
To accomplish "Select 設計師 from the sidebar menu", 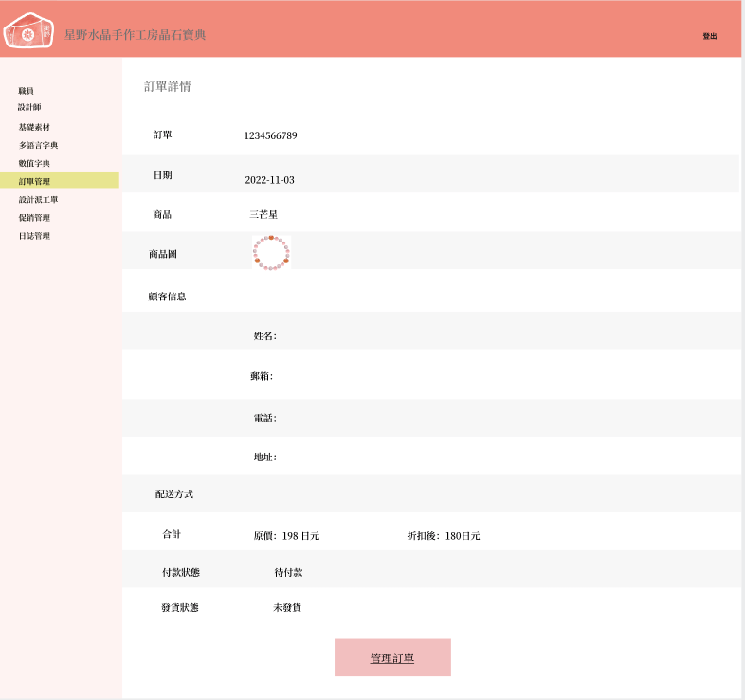I will (29, 107).
